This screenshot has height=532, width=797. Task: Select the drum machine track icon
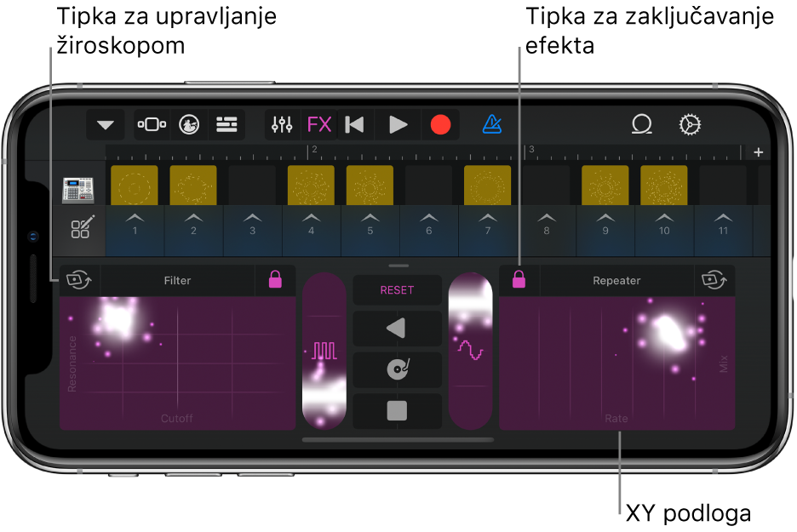point(78,190)
